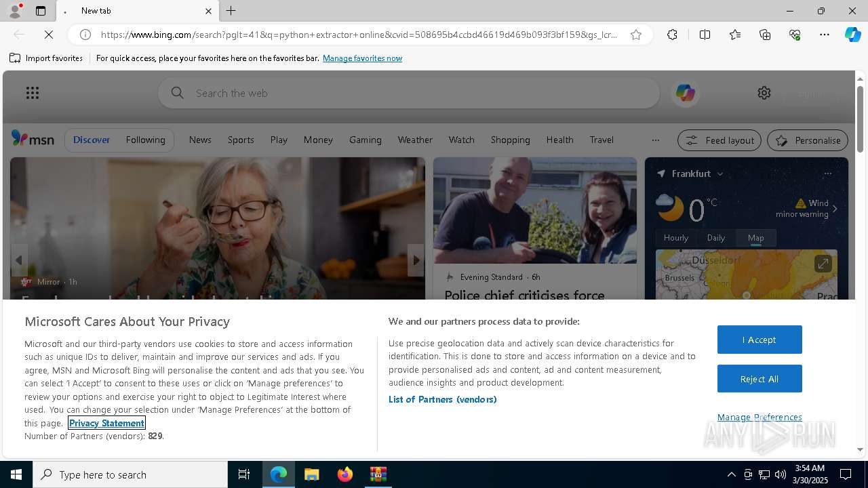This screenshot has height=488, width=868.
Task: Open the Copilot icon beside search
Action: (x=685, y=93)
